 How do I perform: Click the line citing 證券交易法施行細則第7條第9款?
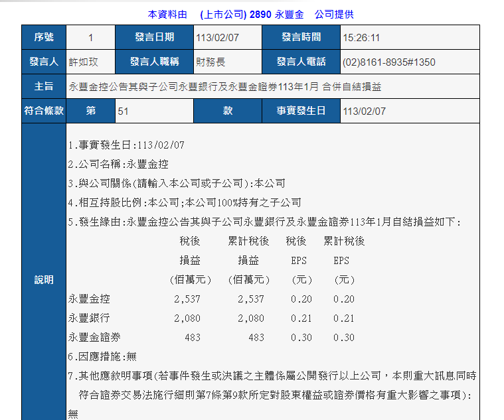275,395
